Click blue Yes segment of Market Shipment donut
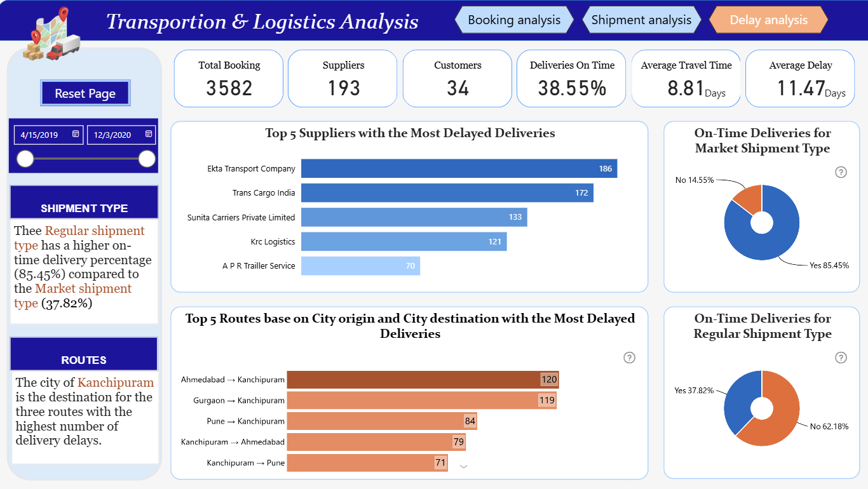The width and height of the screenshot is (868, 489). (772, 245)
